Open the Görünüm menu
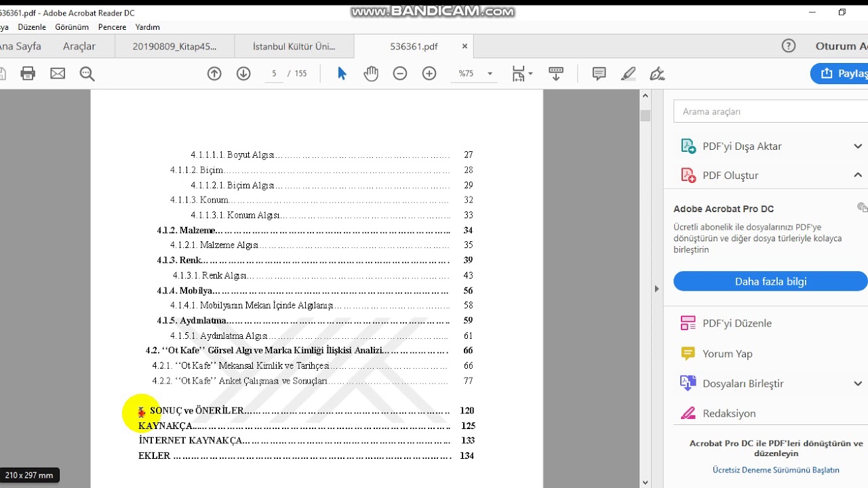The height and width of the screenshot is (488, 868). click(x=72, y=27)
